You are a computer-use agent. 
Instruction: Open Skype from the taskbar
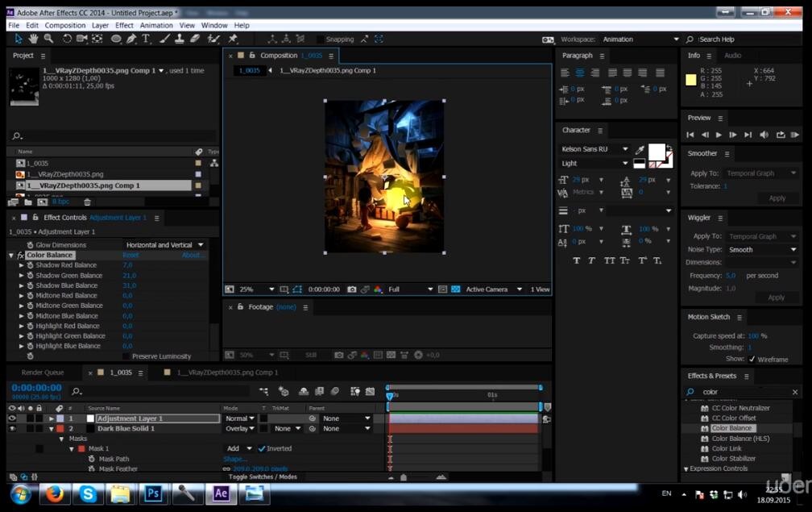[x=88, y=493]
